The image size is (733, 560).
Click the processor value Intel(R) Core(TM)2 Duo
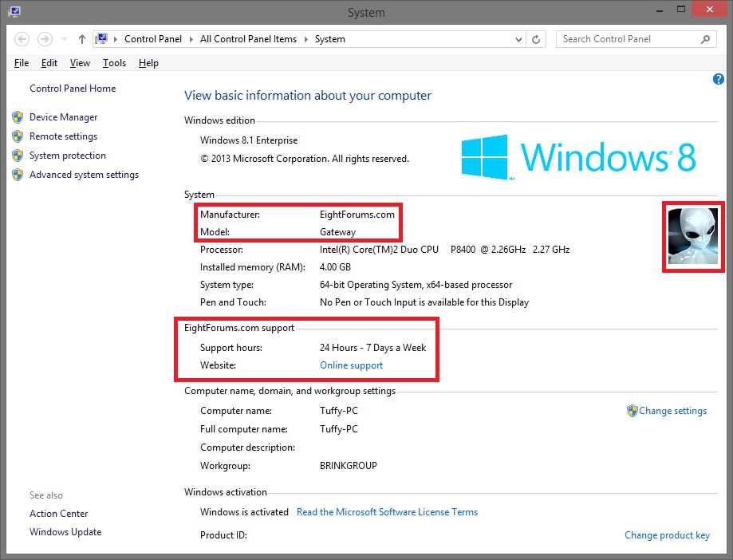coord(379,250)
